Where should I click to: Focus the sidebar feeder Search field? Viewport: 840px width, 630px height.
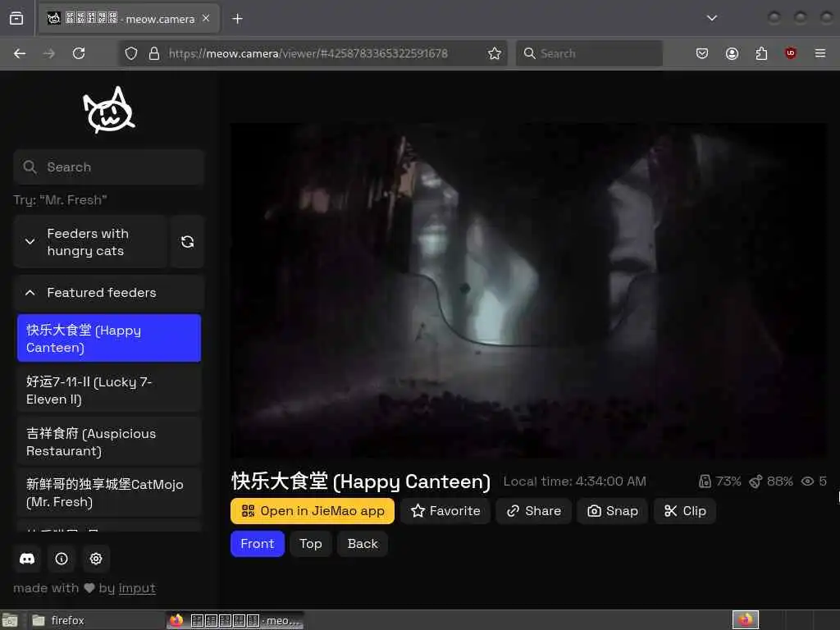point(109,167)
